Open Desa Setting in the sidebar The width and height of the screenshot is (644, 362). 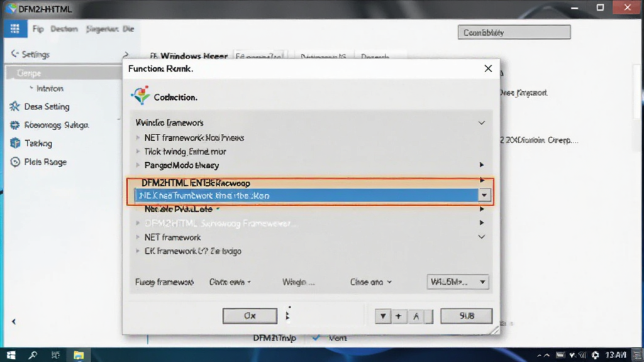[x=47, y=107]
